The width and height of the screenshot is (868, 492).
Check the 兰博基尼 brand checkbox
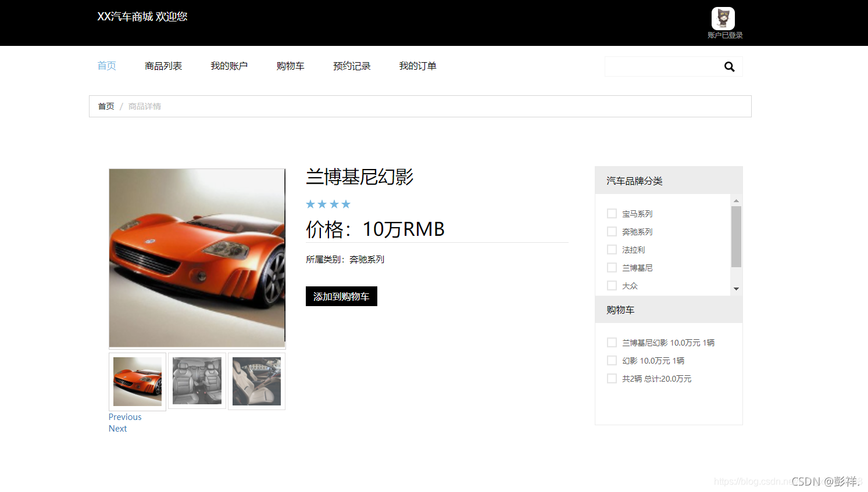tap(612, 267)
